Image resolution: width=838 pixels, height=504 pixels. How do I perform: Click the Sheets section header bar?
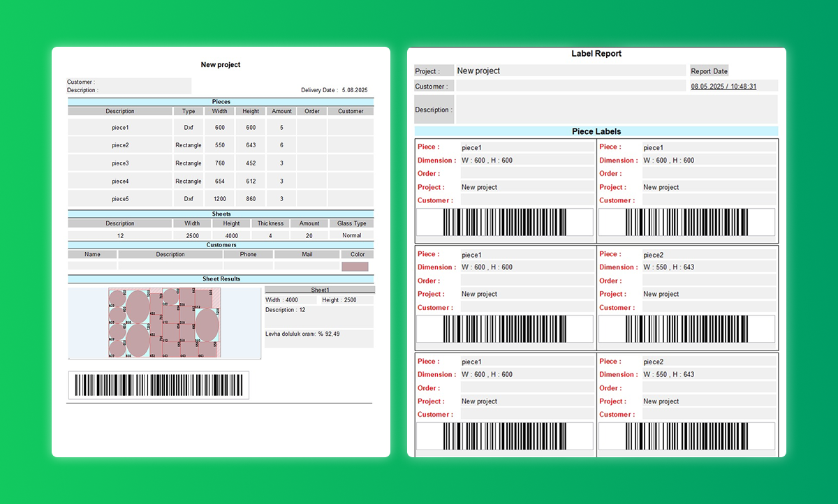tap(221, 214)
